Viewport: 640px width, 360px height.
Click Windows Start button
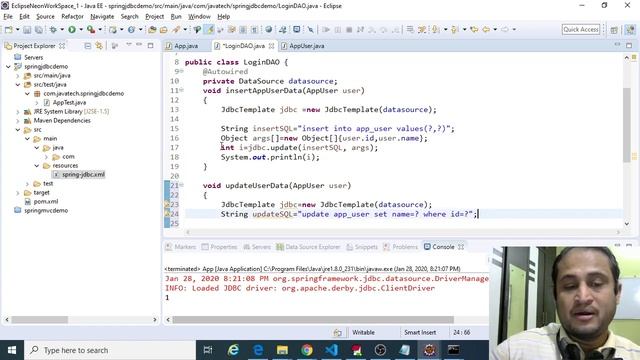click(x=12, y=350)
